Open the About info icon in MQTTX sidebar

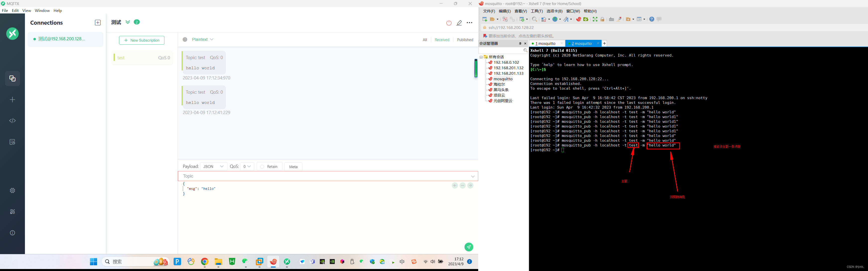pyautogui.click(x=12, y=233)
